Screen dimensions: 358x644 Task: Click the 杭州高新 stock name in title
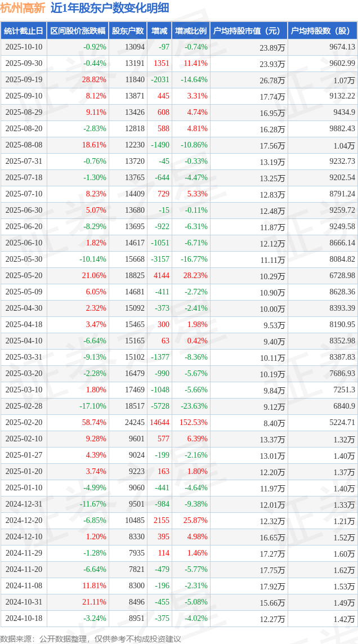coord(23,8)
